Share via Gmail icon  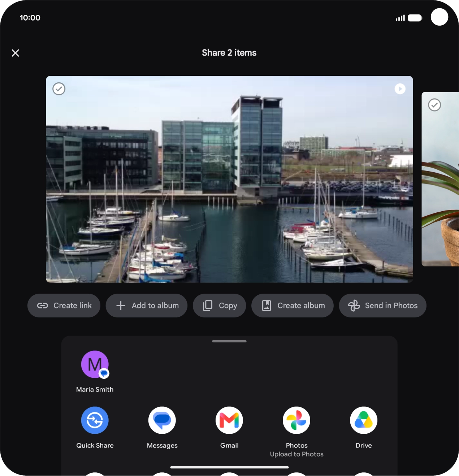(229, 420)
